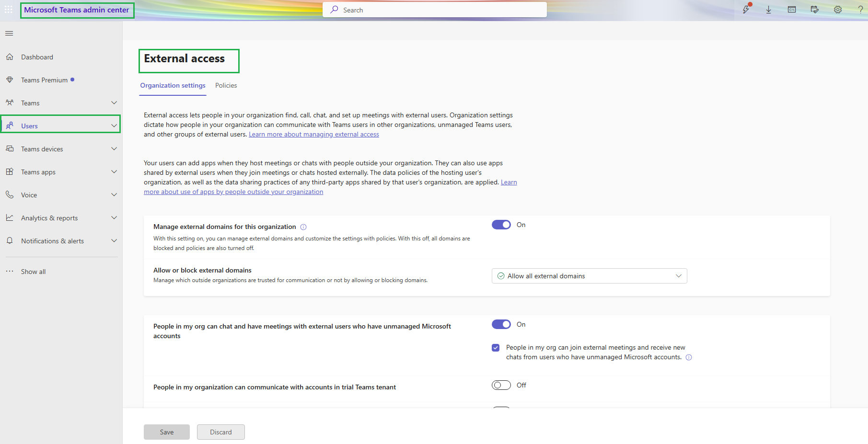Open the command prompt shell icon
The image size is (868, 444).
click(x=792, y=10)
